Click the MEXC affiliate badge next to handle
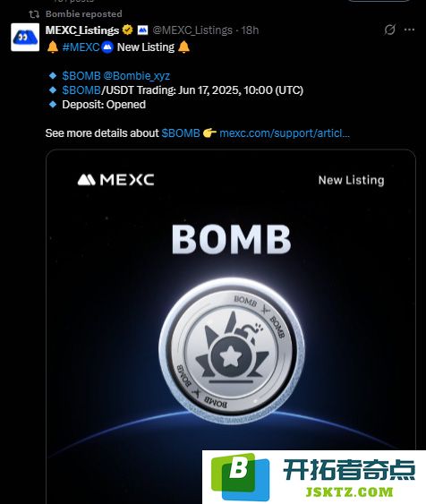Image resolution: width=426 pixels, height=504 pixels. (x=142, y=30)
